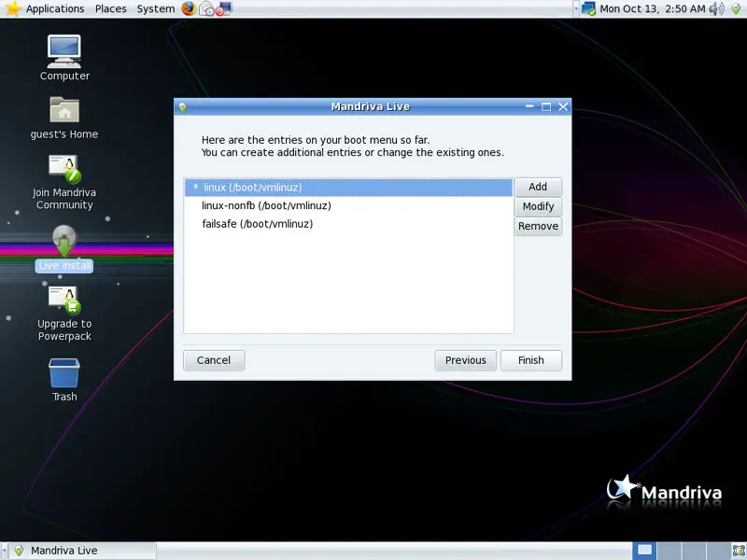The image size is (747, 560).
Task: Click Modify to edit selected entry
Action: [538, 206]
